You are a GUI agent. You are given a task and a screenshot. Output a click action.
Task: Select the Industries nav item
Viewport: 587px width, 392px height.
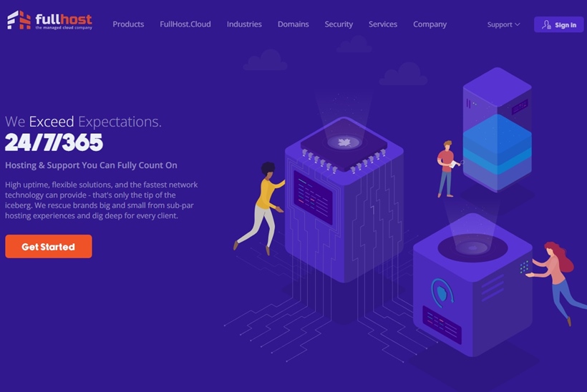tap(244, 24)
